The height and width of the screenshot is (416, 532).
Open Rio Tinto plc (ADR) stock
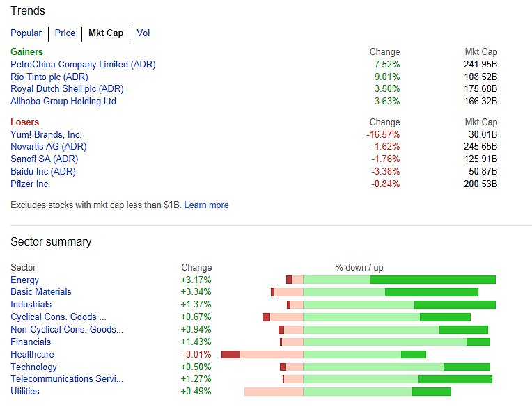point(49,77)
